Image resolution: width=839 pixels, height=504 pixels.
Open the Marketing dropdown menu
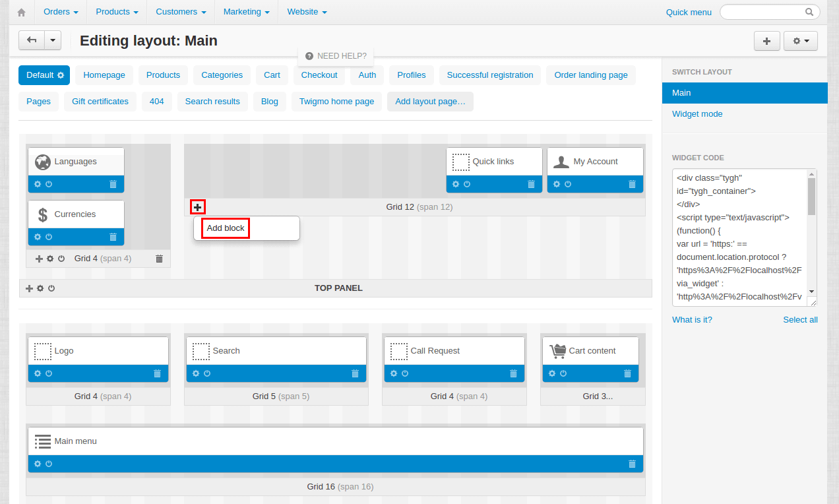click(247, 12)
